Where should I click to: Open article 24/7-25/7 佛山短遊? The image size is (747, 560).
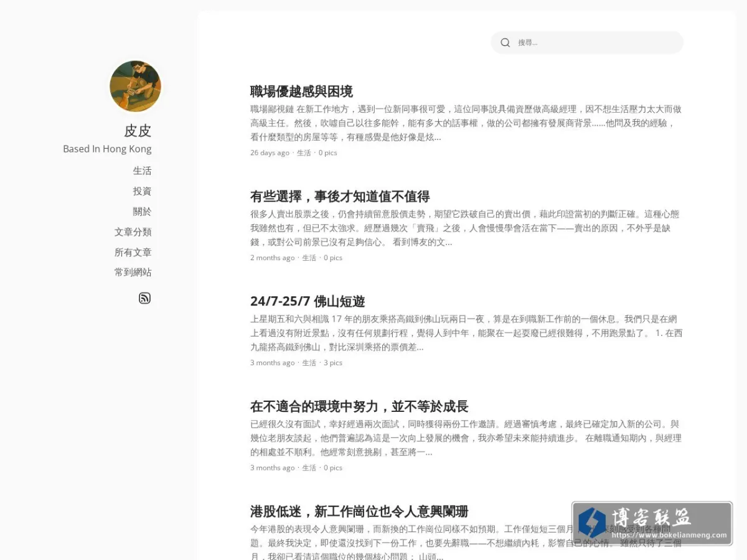click(308, 302)
